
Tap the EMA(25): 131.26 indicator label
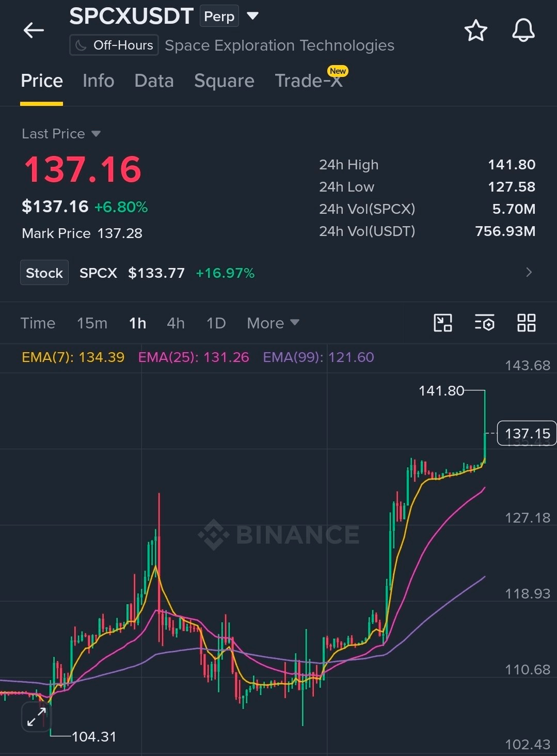(194, 357)
